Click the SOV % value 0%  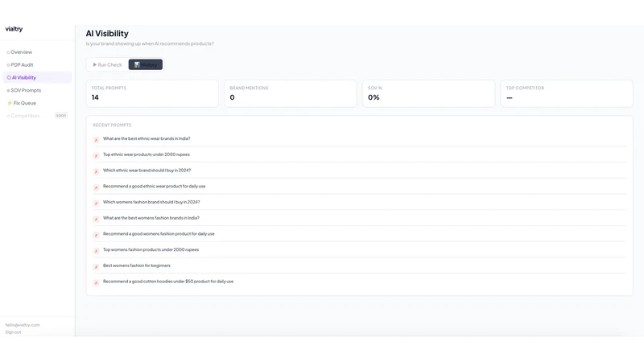tap(374, 97)
